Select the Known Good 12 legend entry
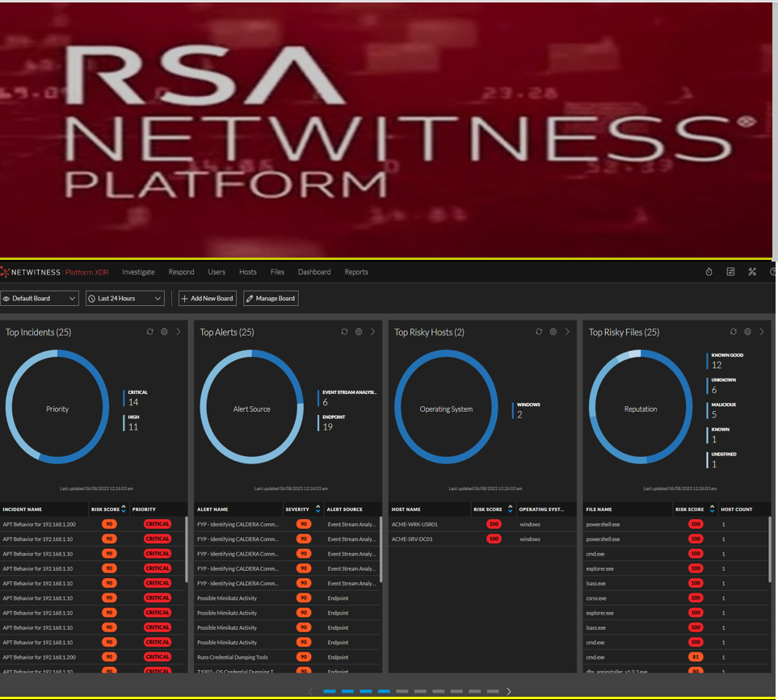The height and width of the screenshot is (700, 778). pos(725,361)
